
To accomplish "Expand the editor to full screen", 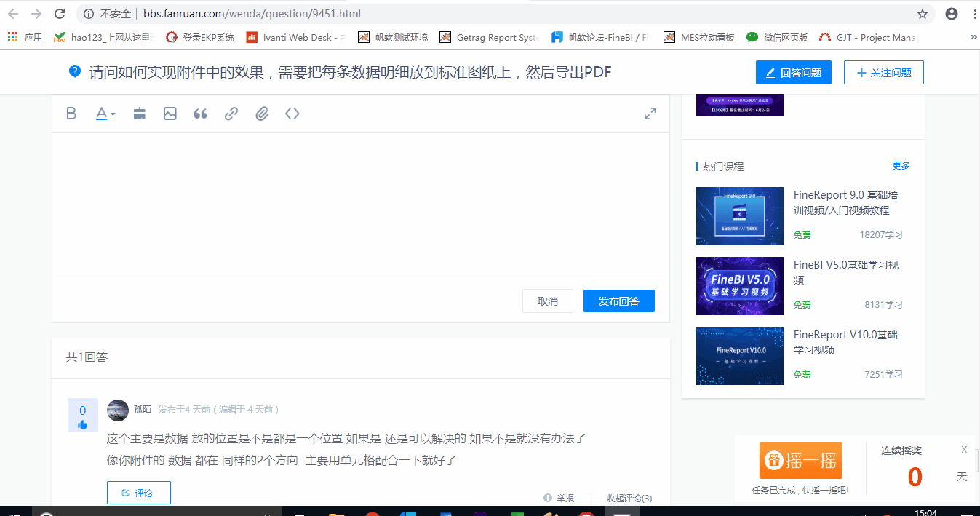I will point(650,114).
